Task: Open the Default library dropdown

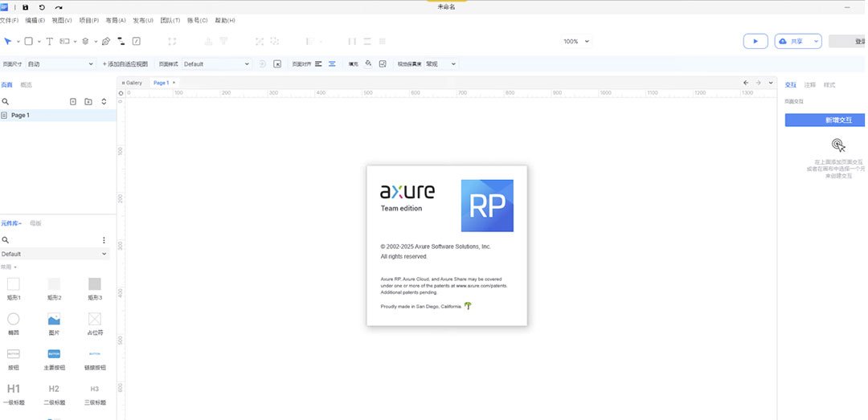Action: coord(55,254)
